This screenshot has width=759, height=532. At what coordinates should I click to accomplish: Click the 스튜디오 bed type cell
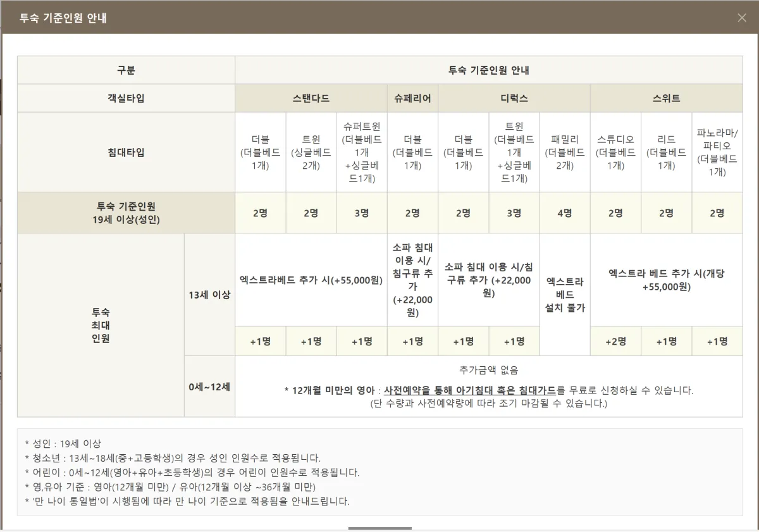[615, 152]
